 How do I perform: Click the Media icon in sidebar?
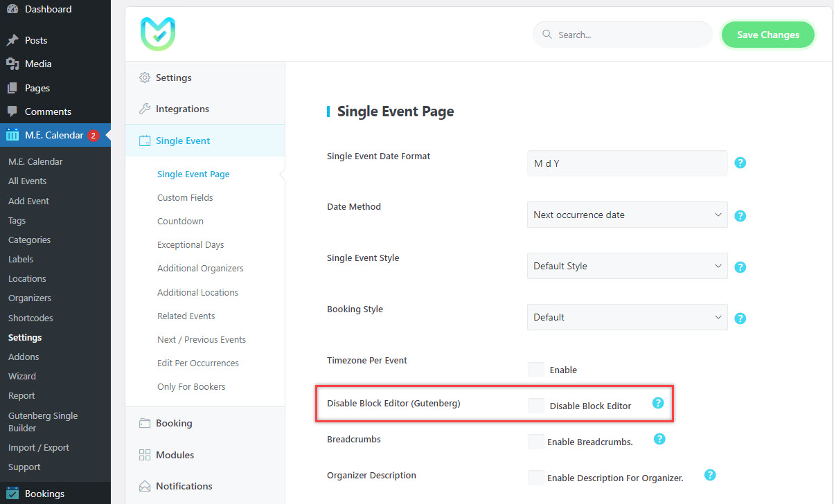pyautogui.click(x=12, y=64)
